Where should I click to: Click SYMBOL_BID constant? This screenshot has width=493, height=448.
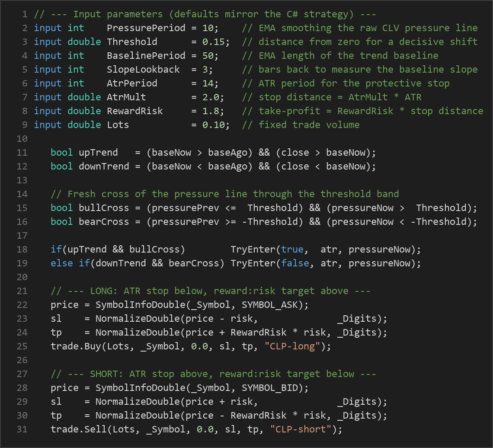(x=269, y=387)
